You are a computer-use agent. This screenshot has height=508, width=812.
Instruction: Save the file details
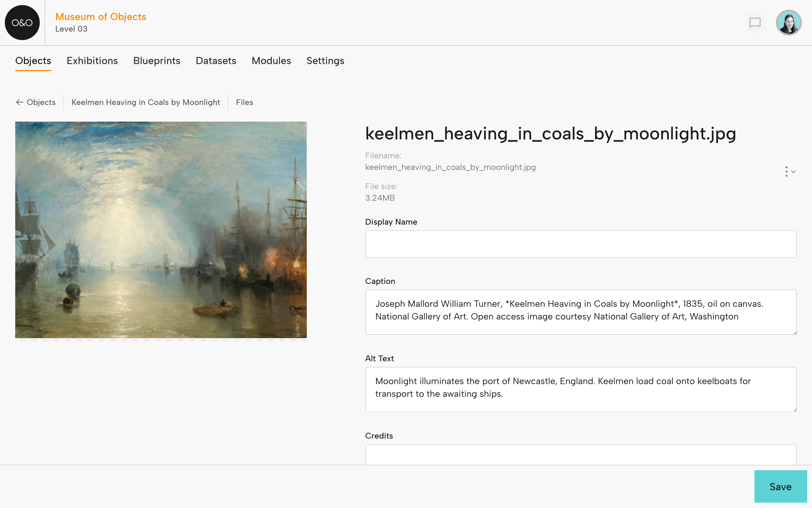[x=780, y=487]
